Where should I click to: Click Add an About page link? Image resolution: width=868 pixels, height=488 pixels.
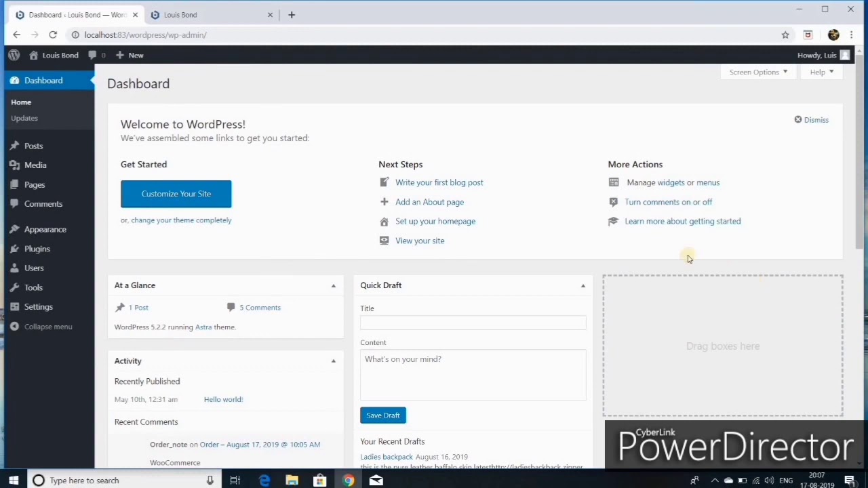[x=430, y=202]
